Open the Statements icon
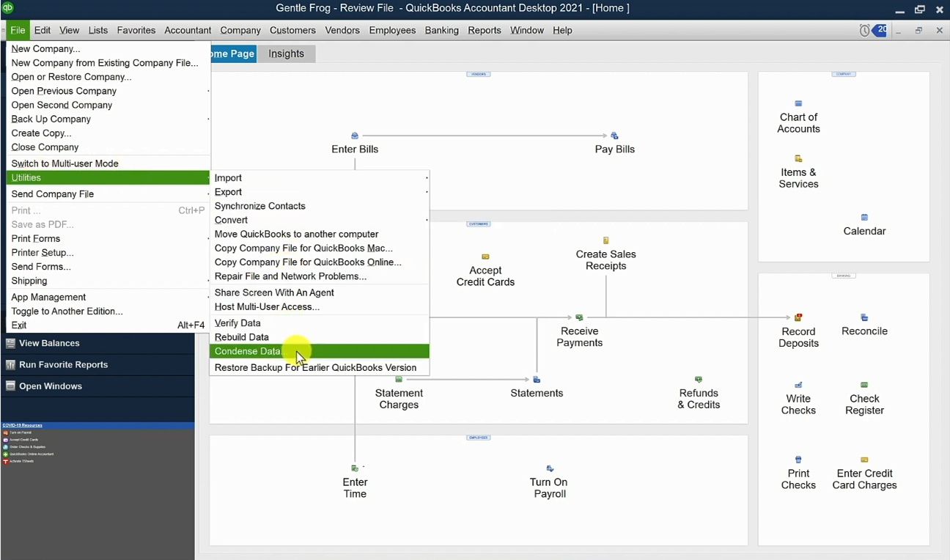This screenshot has height=560, width=950. [x=537, y=379]
